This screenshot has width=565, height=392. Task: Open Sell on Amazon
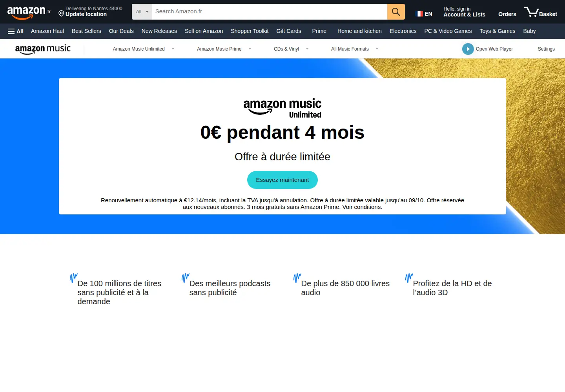point(204,31)
